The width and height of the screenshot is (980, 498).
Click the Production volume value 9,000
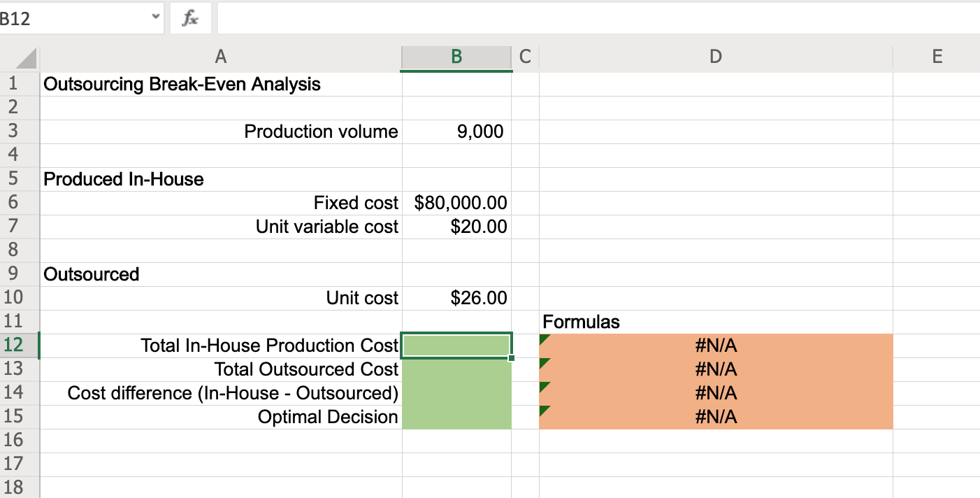(456, 131)
